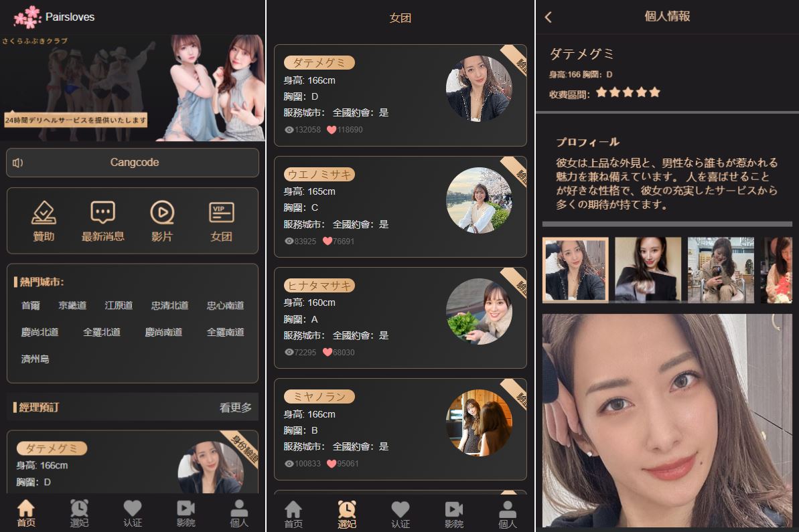This screenshot has width=799, height=532.
Task: Tap the 最新消息 chat bubble icon
Action: 102,213
